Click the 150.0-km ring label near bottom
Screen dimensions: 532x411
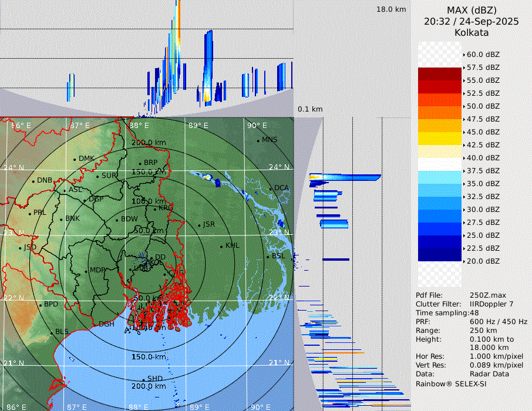click(x=148, y=357)
